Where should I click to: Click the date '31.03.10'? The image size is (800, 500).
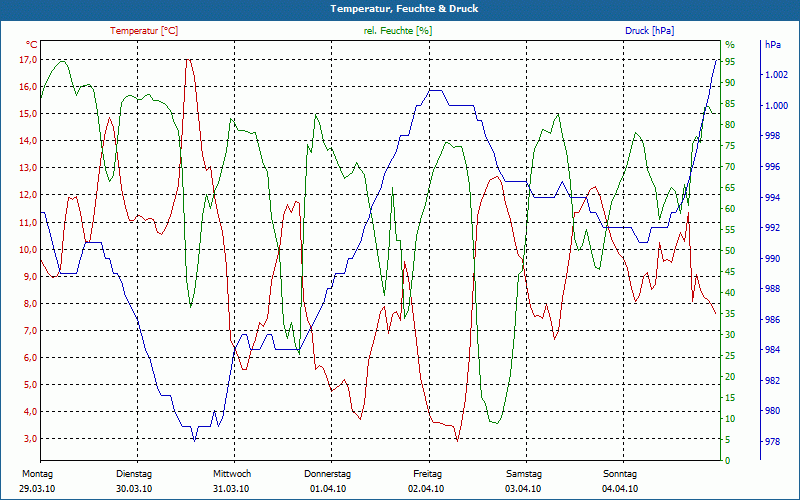pos(231,489)
